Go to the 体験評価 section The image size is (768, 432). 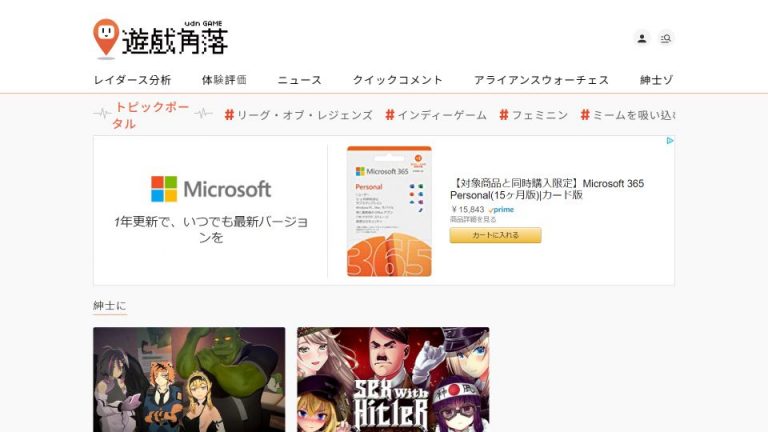[224, 80]
